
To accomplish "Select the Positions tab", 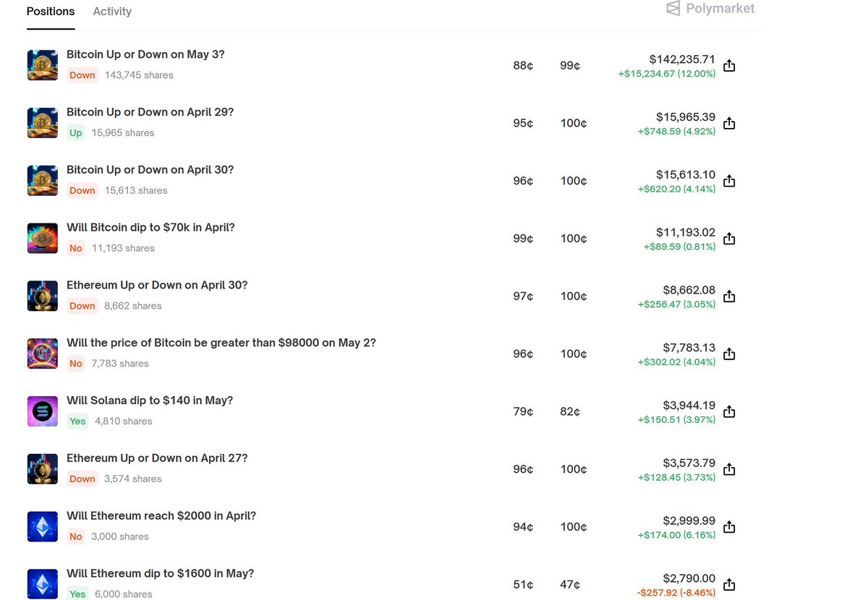I will 51,12.
